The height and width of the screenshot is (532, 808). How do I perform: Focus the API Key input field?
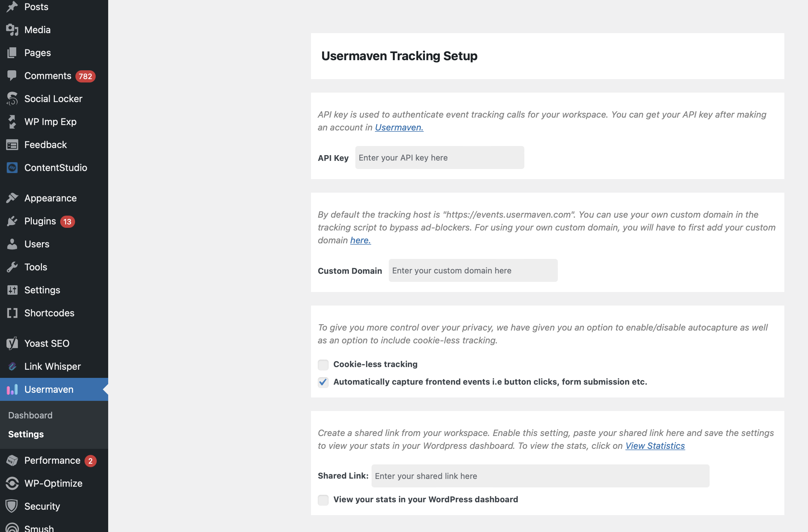tap(439, 158)
